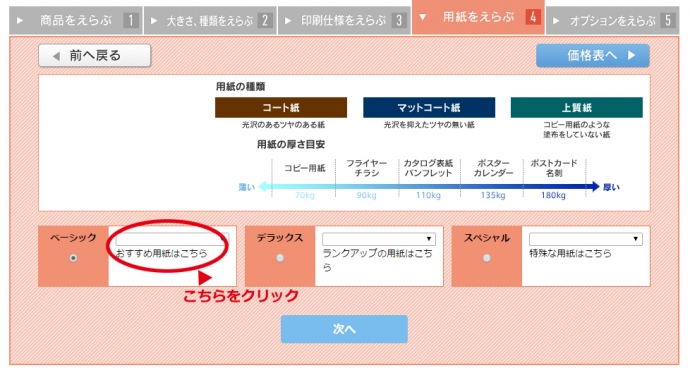Go to step 2 大きさ、種類をえらぶ tab
This screenshot has width=690, height=375.
(x=210, y=20)
